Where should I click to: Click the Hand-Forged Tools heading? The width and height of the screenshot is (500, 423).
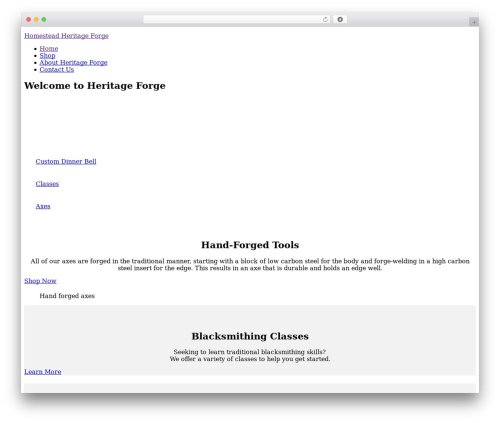click(250, 245)
